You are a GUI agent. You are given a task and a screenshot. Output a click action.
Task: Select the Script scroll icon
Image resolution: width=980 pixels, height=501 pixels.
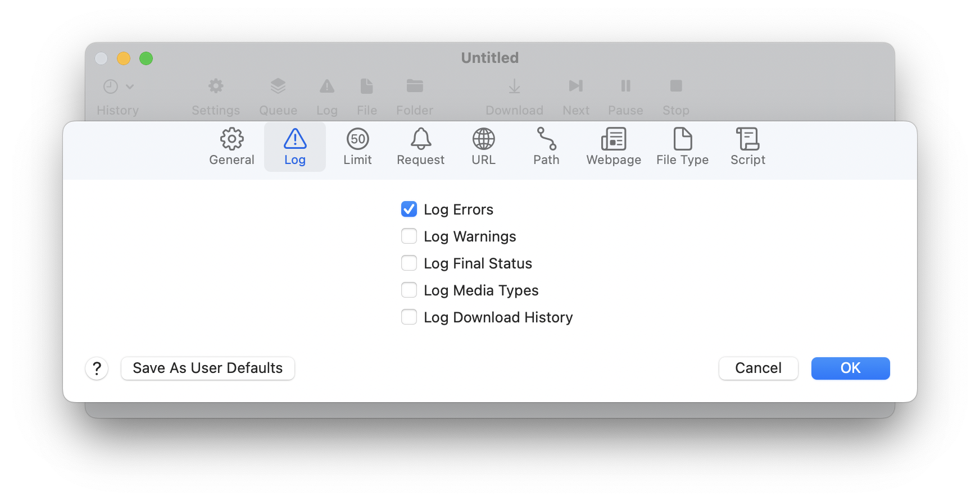click(x=747, y=139)
